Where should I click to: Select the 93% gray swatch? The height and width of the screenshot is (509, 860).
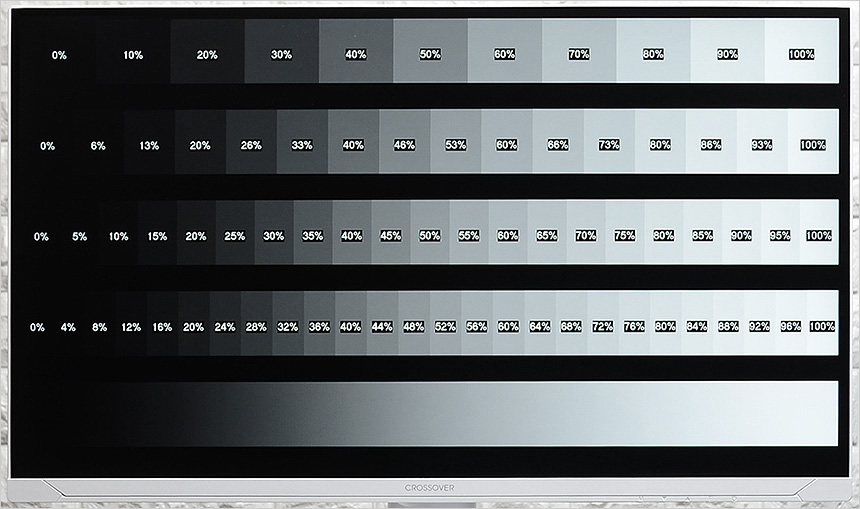[761, 145]
